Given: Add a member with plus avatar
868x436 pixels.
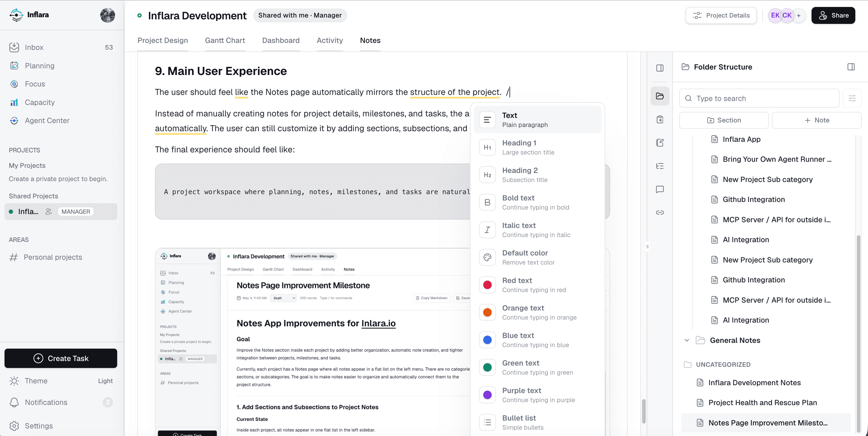Looking at the screenshot, I should point(799,15).
